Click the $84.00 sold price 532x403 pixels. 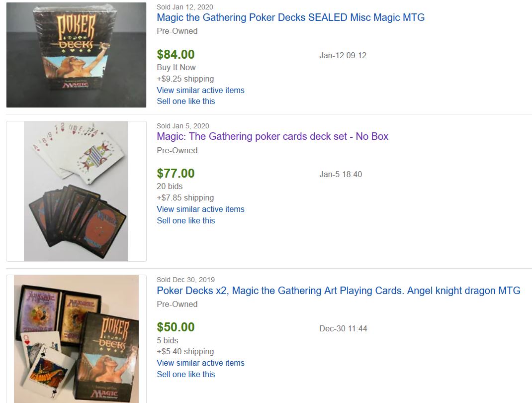tap(176, 54)
